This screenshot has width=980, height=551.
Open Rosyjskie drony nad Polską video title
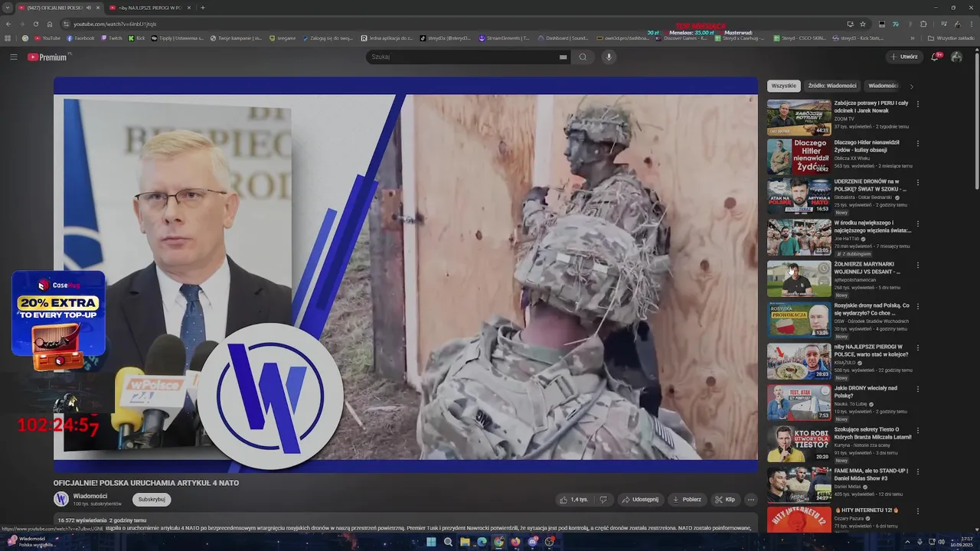[x=872, y=309]
